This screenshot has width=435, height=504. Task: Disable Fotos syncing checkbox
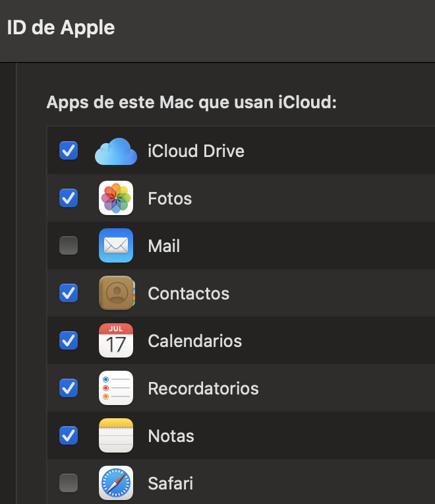(x=69, y=198)
